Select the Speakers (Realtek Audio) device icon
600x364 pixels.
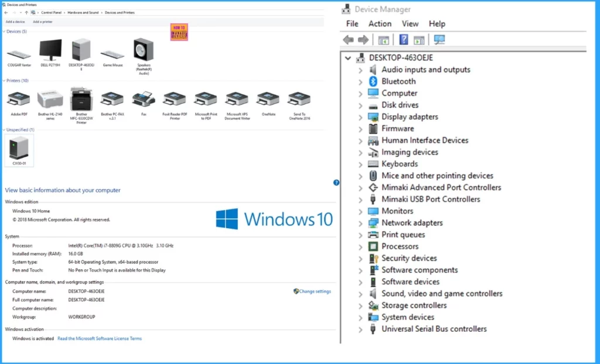tap(144, 50)
